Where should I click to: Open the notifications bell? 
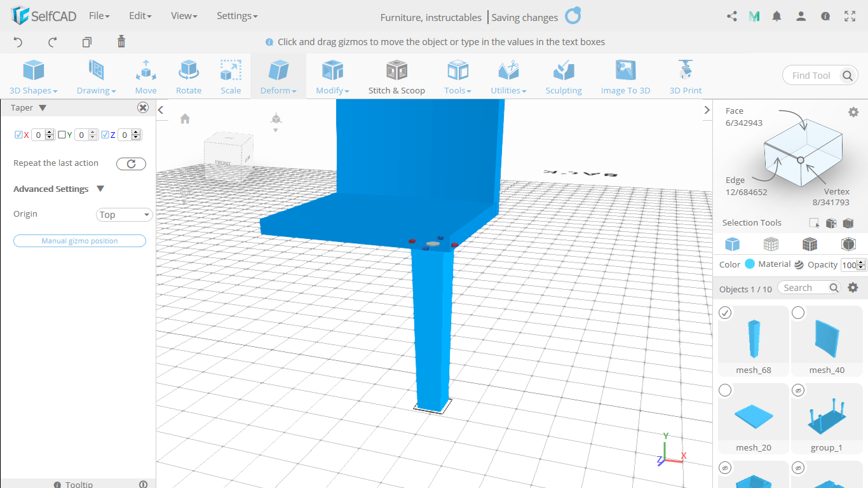pos(776,17)
